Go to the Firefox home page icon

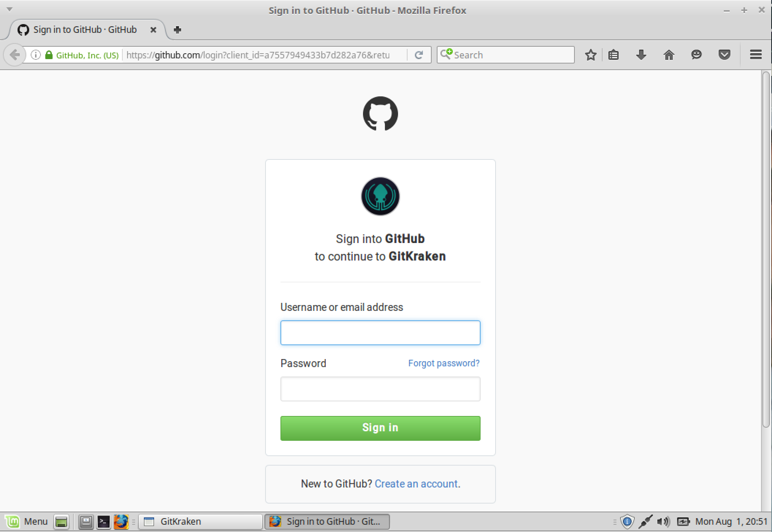(x=669, y=55)
